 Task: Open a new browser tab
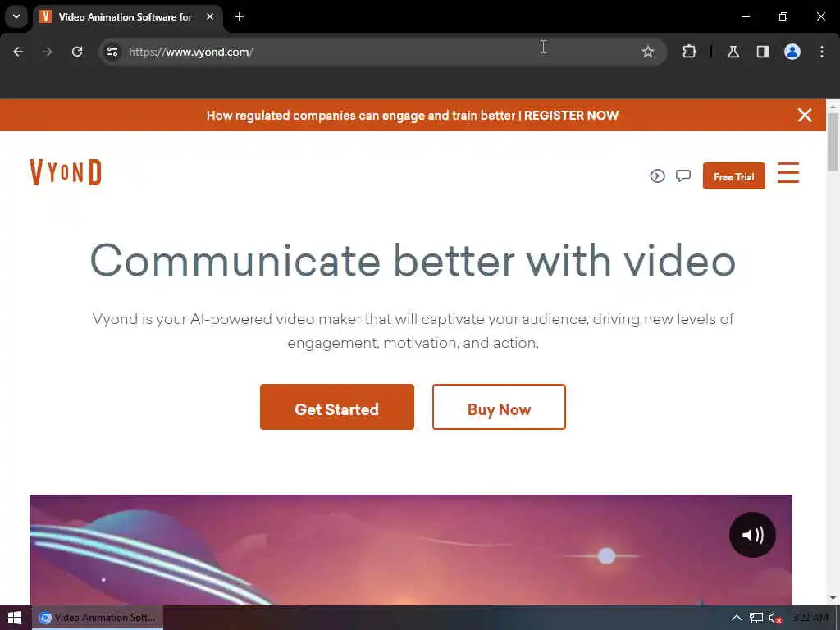240,16
